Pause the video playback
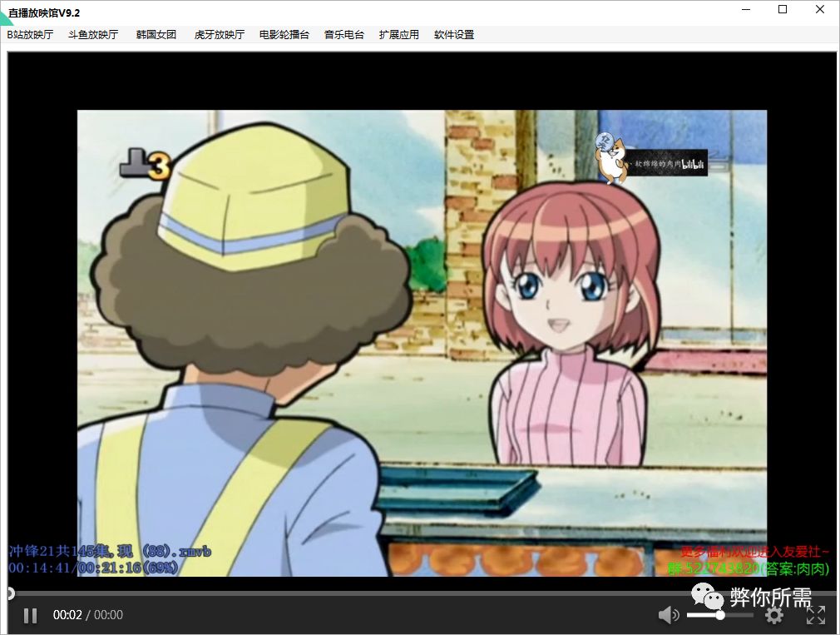 pyautogui.click(x=31, y=616)
